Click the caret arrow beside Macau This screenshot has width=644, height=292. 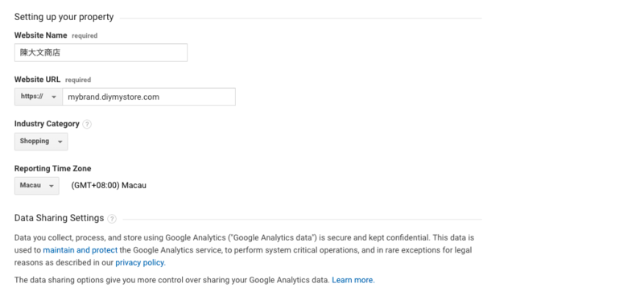(x=52, y=186)
